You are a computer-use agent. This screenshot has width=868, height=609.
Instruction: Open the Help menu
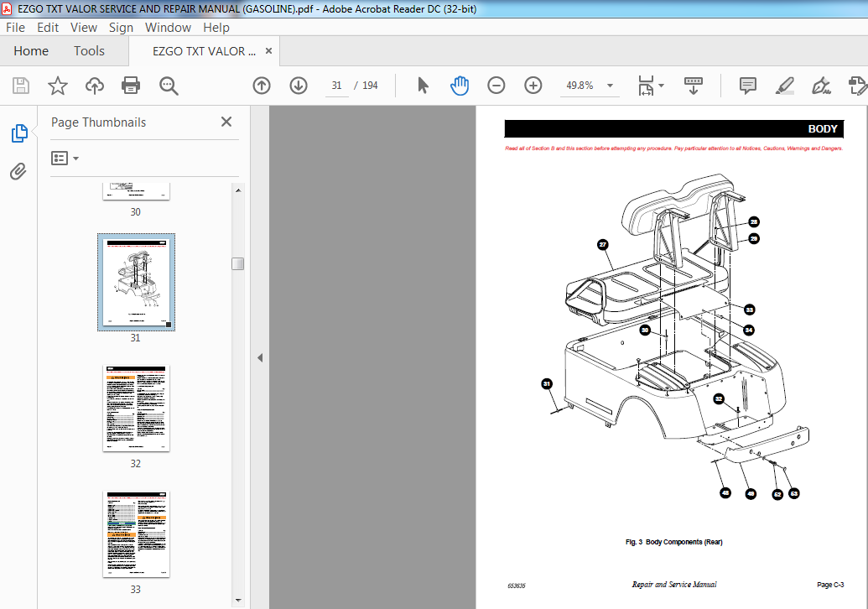(216, 27)
